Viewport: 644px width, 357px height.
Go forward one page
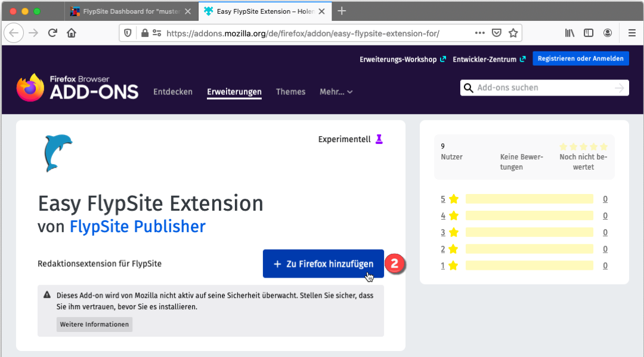click(33, 33)
